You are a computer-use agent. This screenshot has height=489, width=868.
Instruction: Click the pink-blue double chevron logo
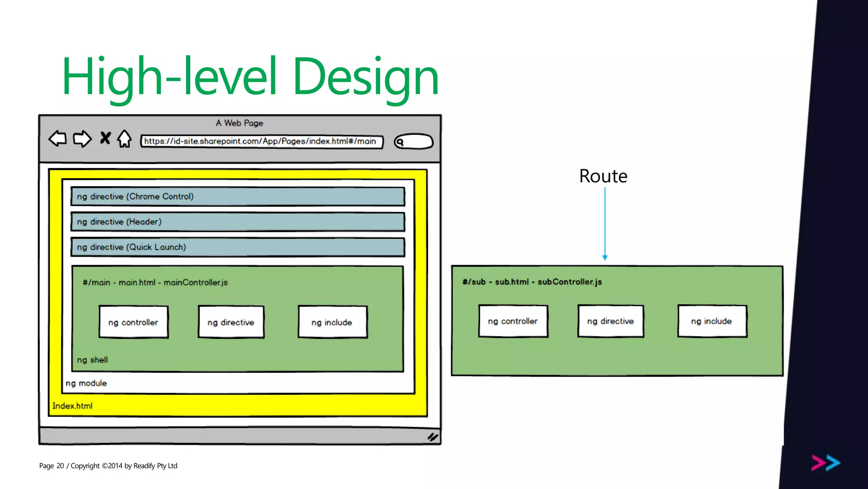tap(826, 463)
